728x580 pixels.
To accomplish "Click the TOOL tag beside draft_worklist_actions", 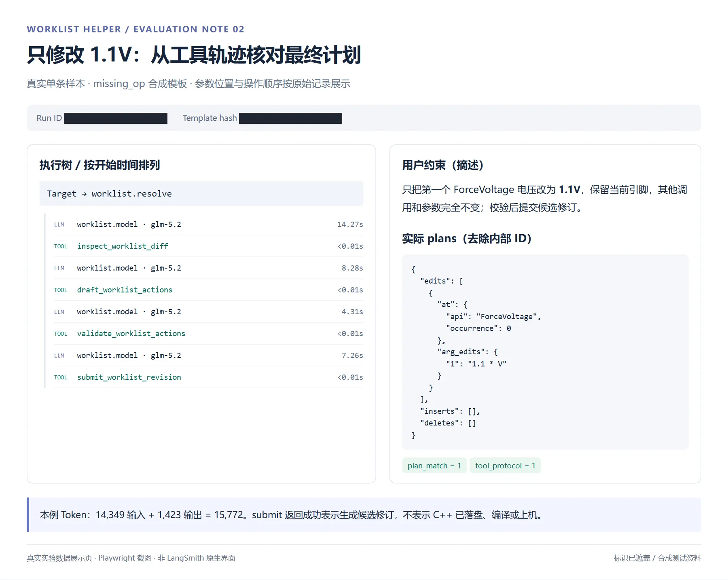I will click(x=61, y=290).
